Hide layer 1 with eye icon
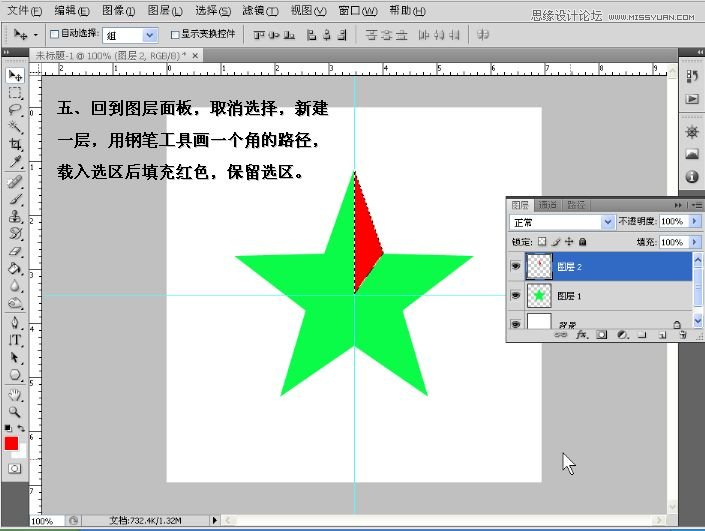 [x=516, y=295]
